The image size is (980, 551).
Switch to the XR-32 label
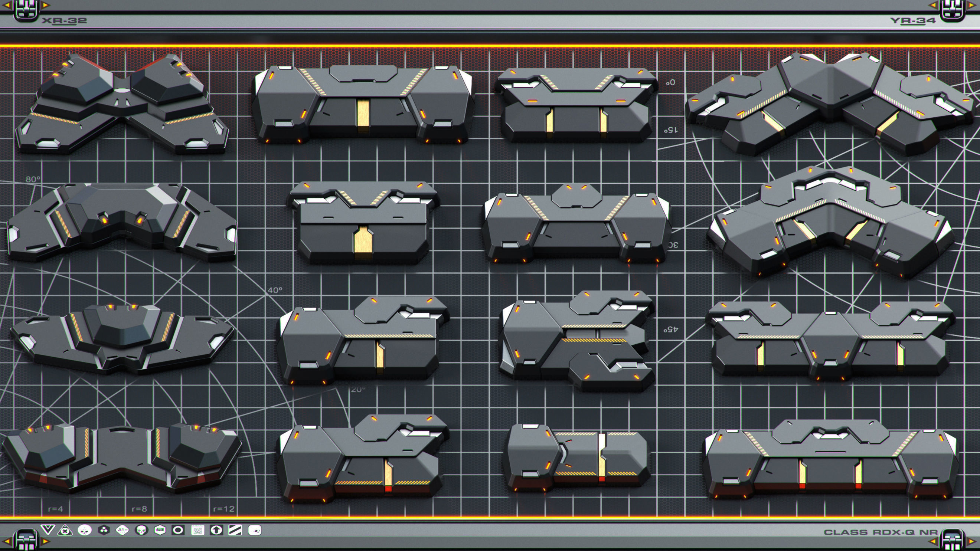[65, 22]
